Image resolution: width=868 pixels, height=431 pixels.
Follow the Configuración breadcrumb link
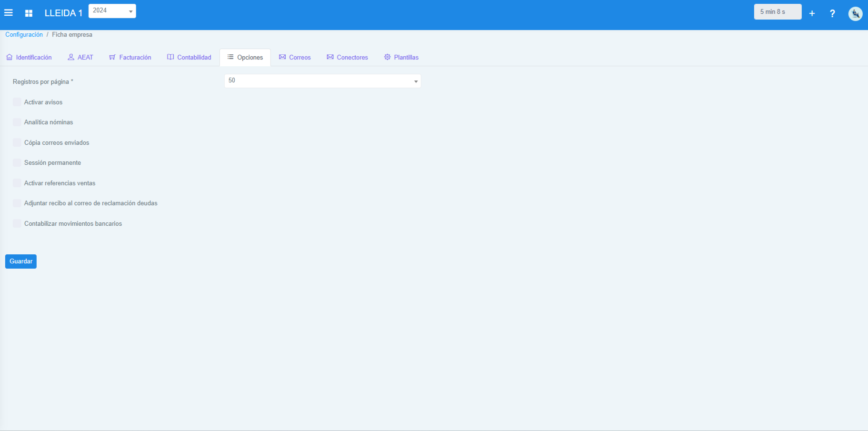click(x=24, y=35)
